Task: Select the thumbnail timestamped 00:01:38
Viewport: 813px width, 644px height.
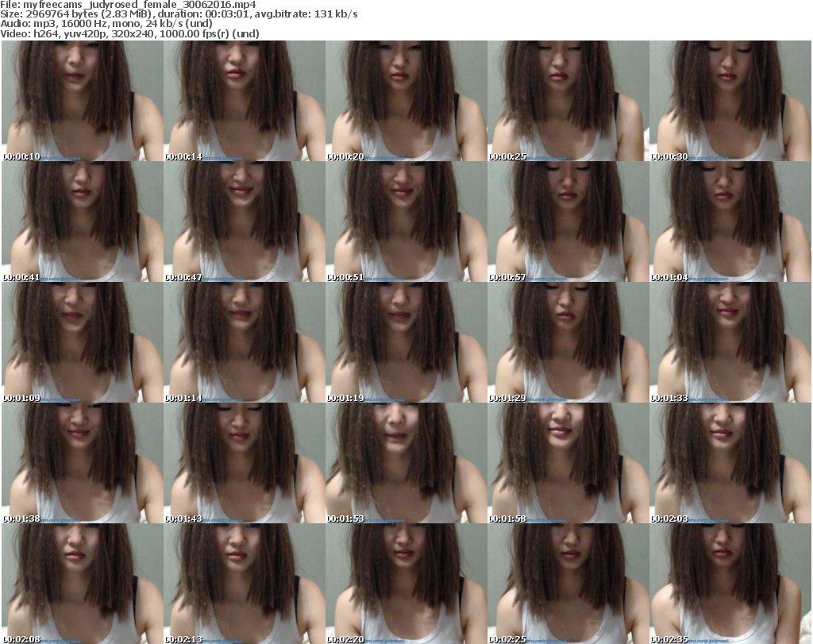Action: (83, 463)
